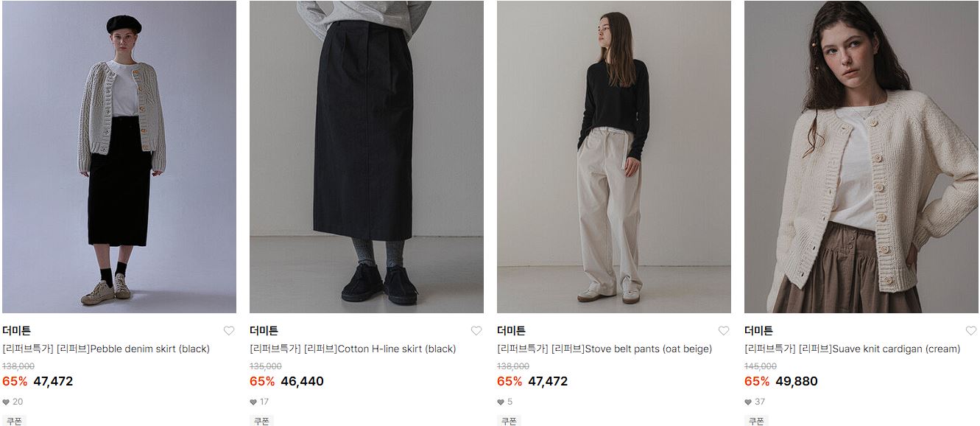Image resolution: width=980 pixels, height=426 pixels.
Task: Click the like count 5 heart icon
Action: [501, 402]
